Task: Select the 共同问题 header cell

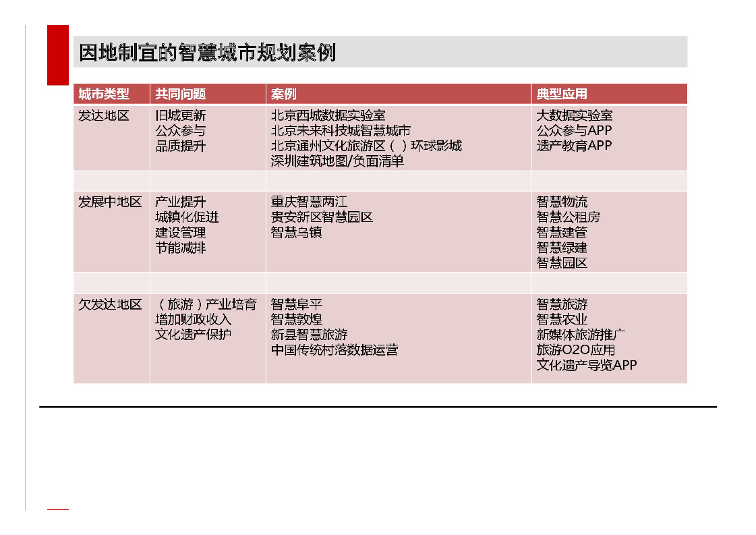Action: click(180, 94)
